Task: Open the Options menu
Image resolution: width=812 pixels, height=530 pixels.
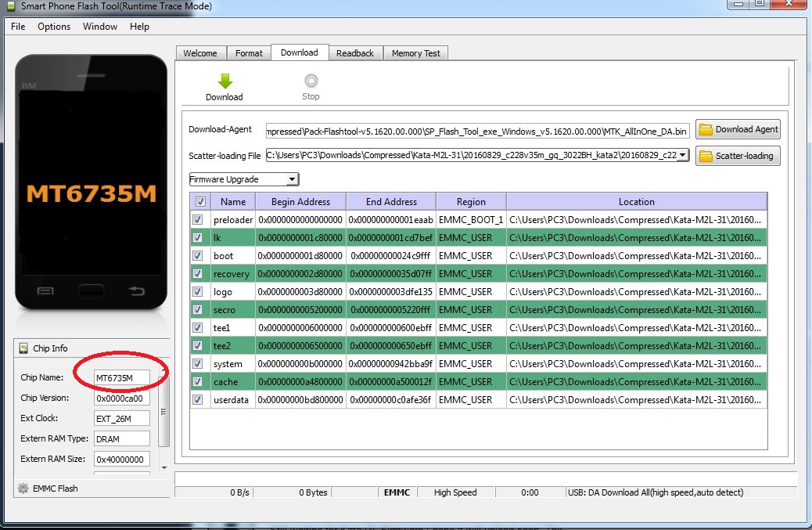Action: (54, 27)
